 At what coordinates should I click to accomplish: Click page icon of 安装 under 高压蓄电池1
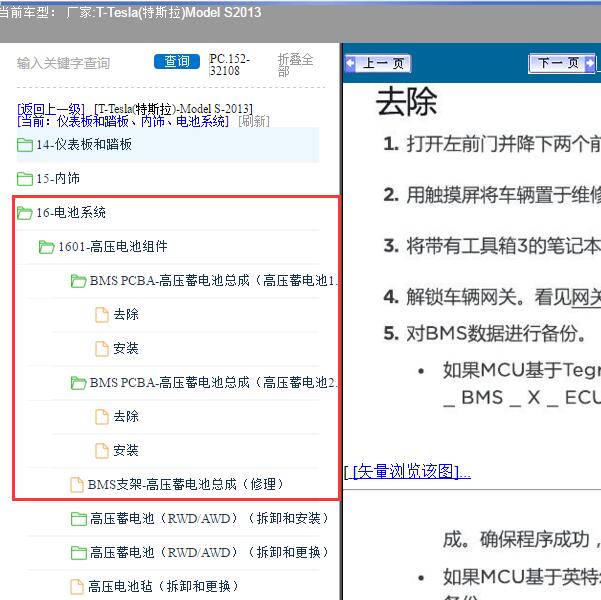(102, 348)
